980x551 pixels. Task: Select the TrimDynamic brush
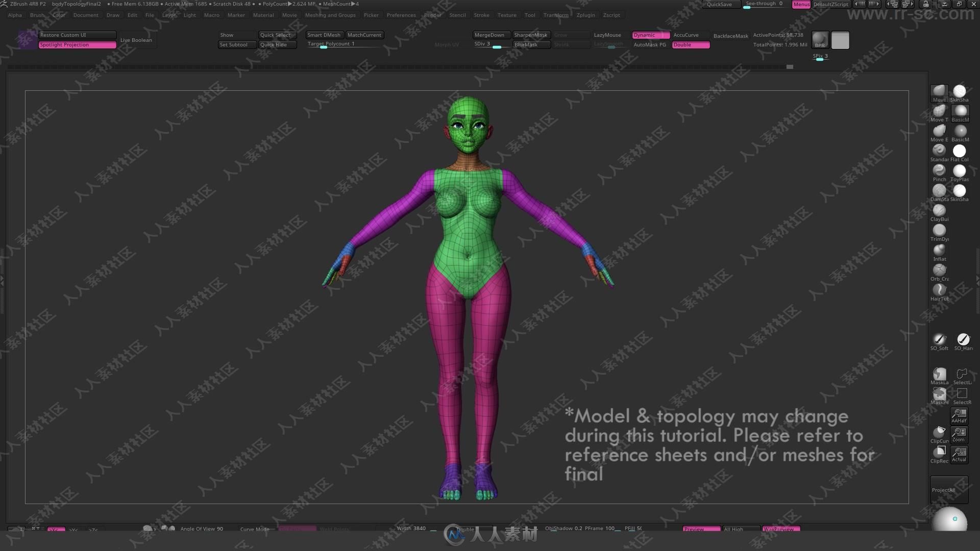tap(939, 232)
